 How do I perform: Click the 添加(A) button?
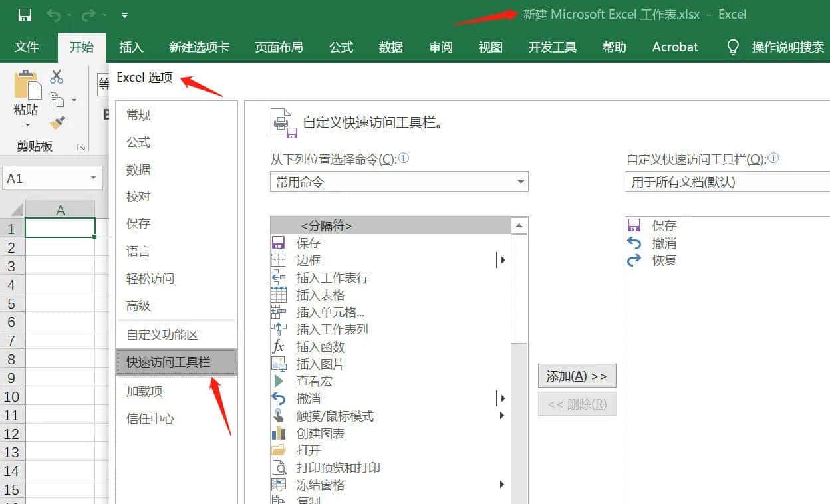[x=577, y=376]
